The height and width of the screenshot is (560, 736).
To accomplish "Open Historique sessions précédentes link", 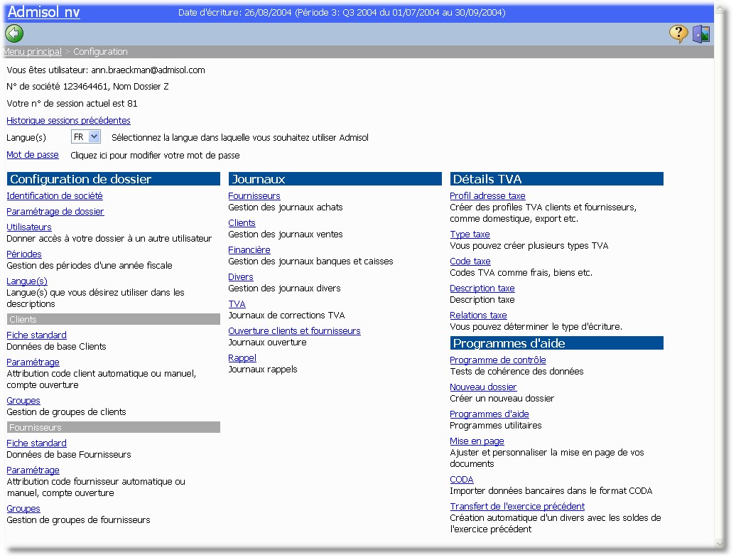I will pyautogui.click(x=68, y=121).
